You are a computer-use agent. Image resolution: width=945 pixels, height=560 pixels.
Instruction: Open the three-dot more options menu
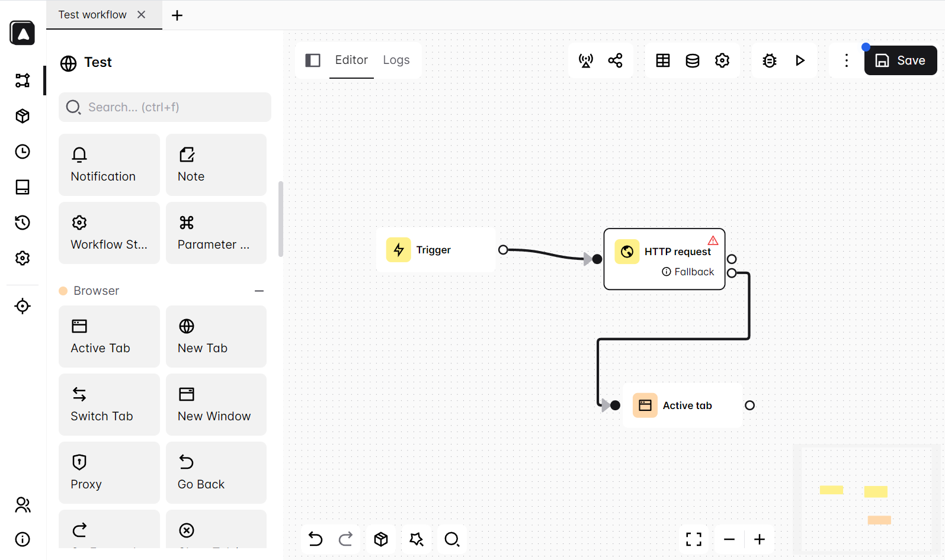click(847, 60)
